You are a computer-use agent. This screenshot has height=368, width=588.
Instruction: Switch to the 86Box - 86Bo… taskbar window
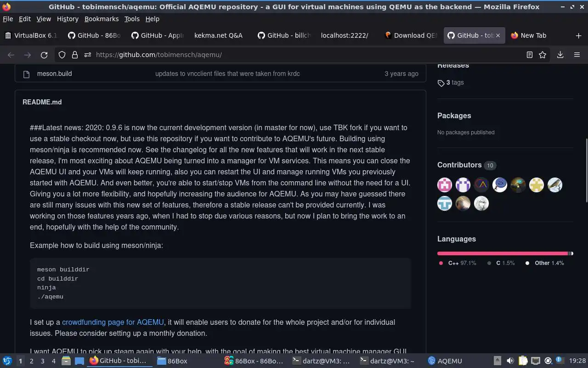tap(254, 361)
